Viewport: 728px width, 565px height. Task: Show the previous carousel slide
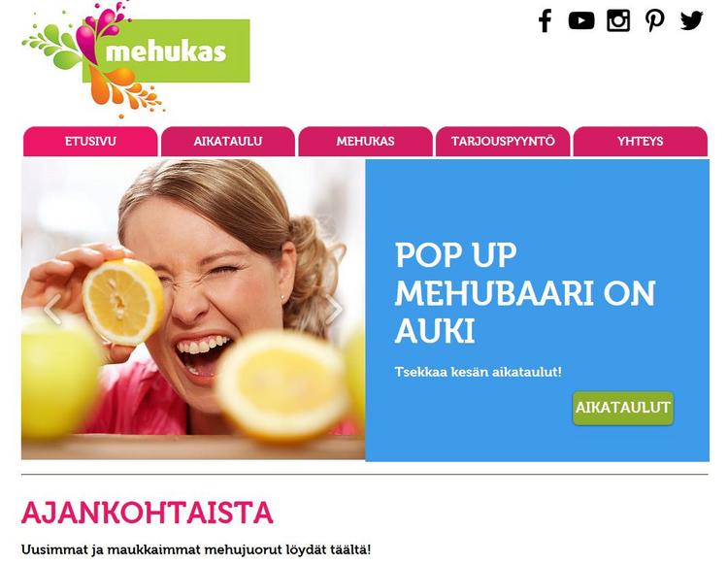point(52,309)
